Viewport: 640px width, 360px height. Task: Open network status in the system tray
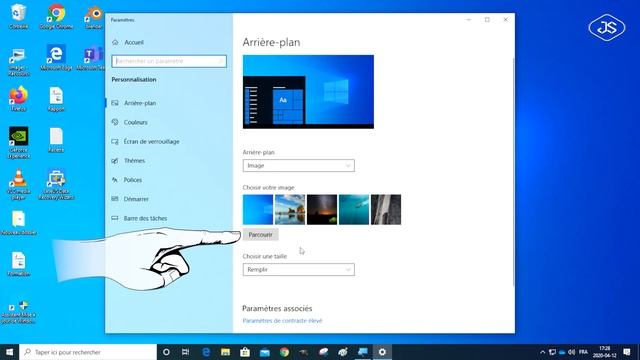coord(552,352)
